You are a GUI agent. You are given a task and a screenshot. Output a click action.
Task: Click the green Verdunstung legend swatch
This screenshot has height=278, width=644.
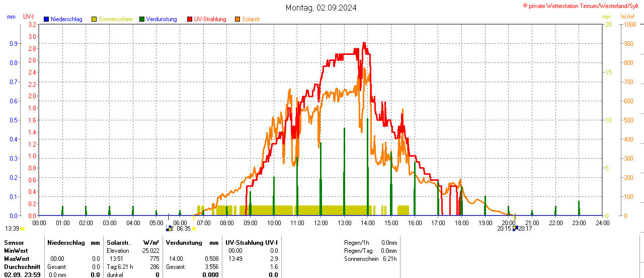tap(142, 19)
